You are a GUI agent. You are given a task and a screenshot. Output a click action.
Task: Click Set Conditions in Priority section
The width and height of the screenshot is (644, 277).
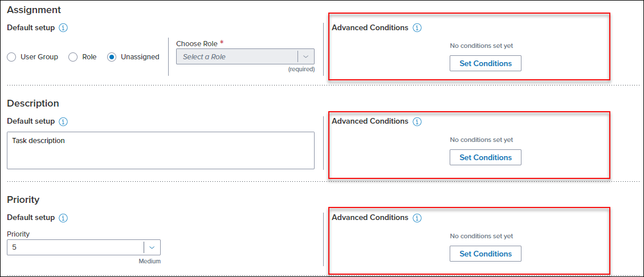486,254
